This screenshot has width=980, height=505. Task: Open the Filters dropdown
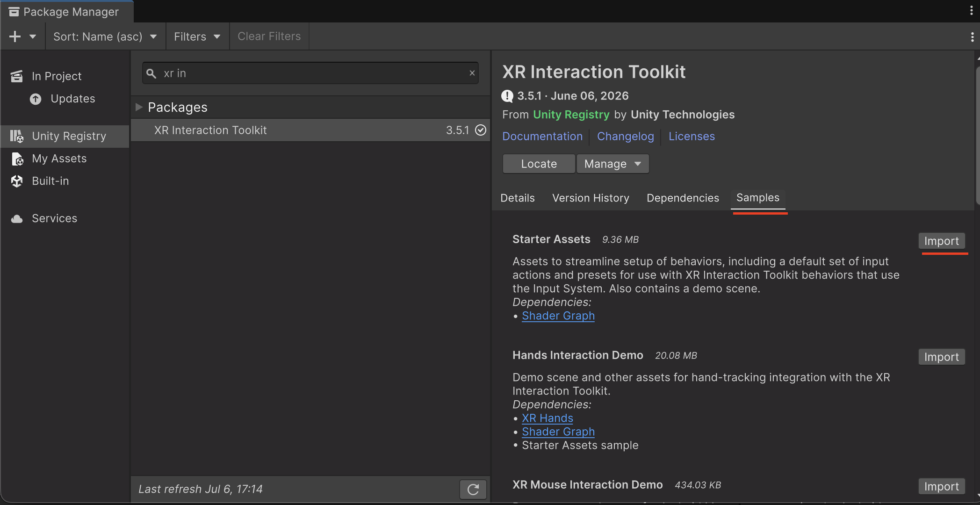(197, 36)
